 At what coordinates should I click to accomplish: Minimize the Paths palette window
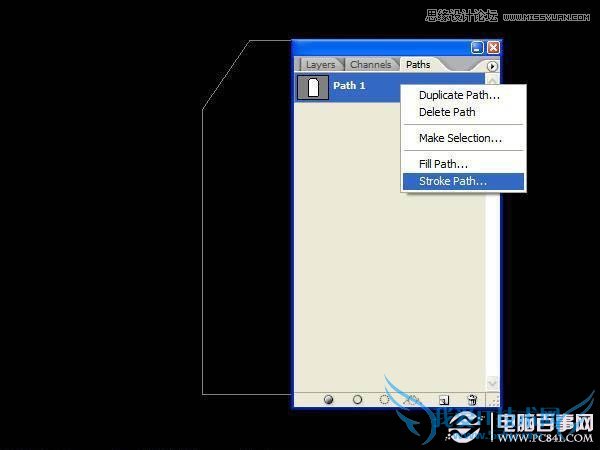coord(477,48)
